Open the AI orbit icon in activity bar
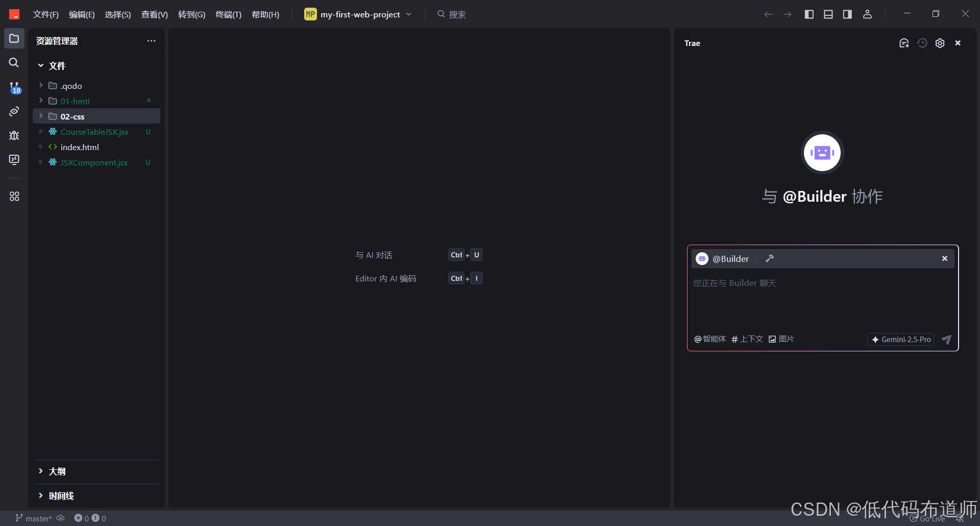Viewport: 980px width, 526px height. [14, 111]
